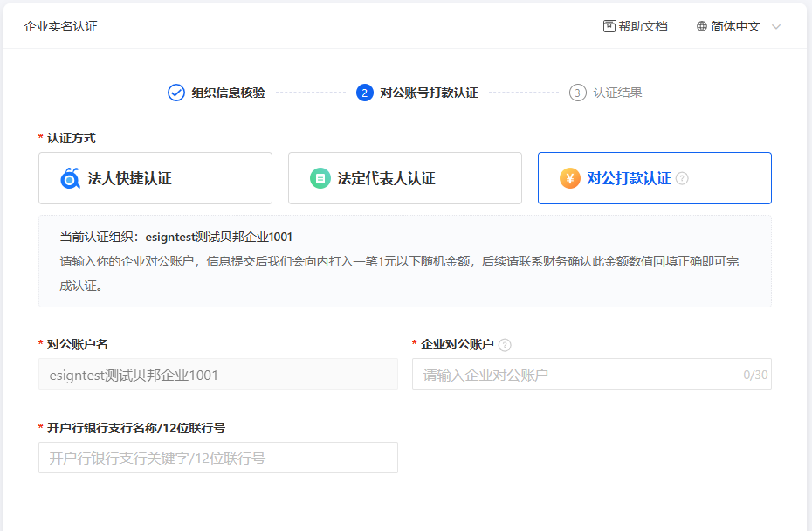Click the help tooltip icon beside 企业对公账户
812x531 pixels.
click(x=505, y=345)
